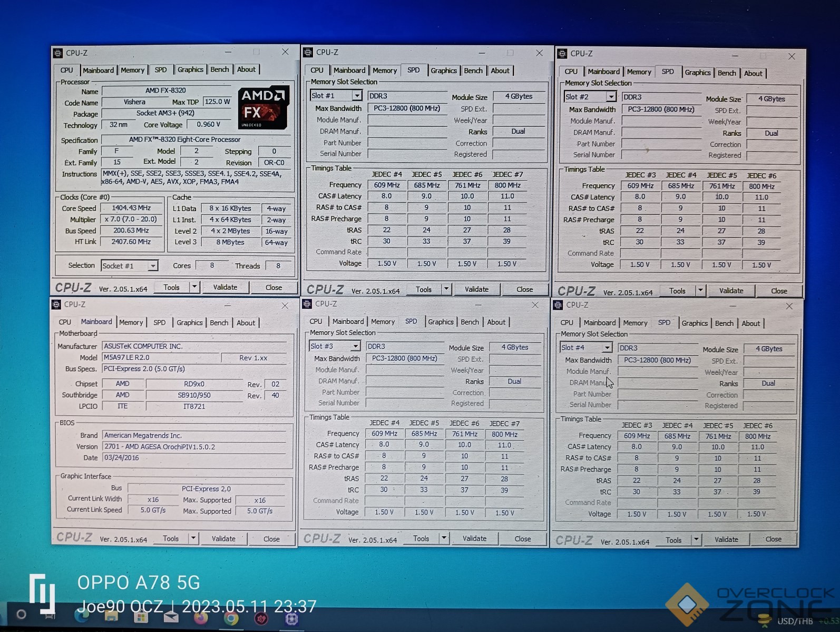Open File Explorer from the taskbar
The image size is (840, 632).
click(111, 616)
